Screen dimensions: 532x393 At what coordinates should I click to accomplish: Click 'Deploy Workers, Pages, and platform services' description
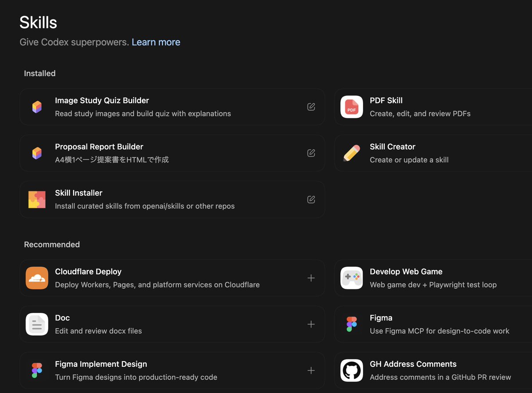tap(157, 285)
